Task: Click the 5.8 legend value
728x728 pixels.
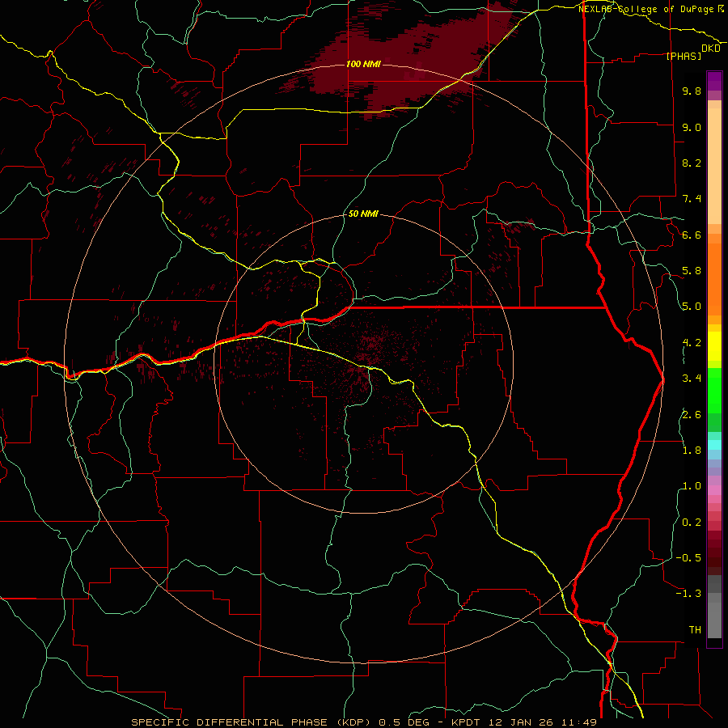Action: [x=692, y=271]
